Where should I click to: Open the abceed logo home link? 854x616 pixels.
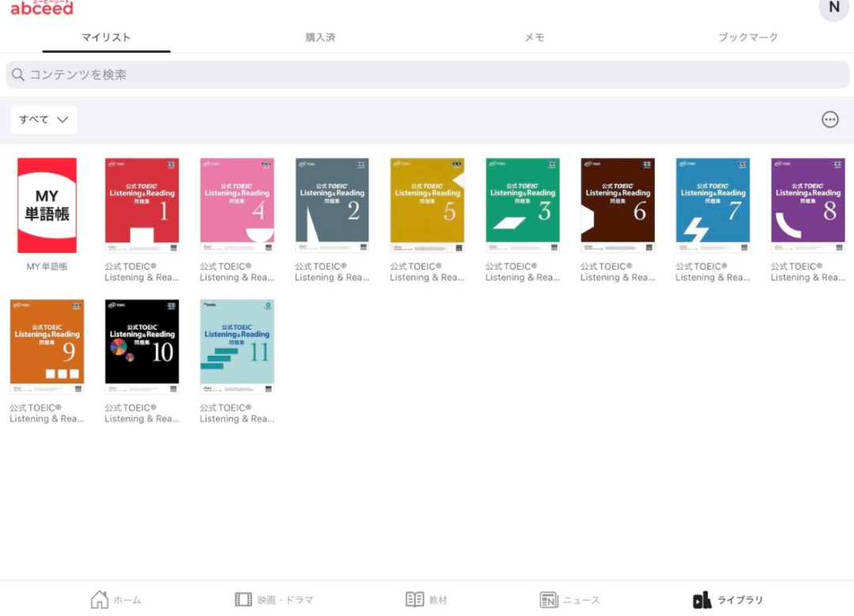click(42, 8)
